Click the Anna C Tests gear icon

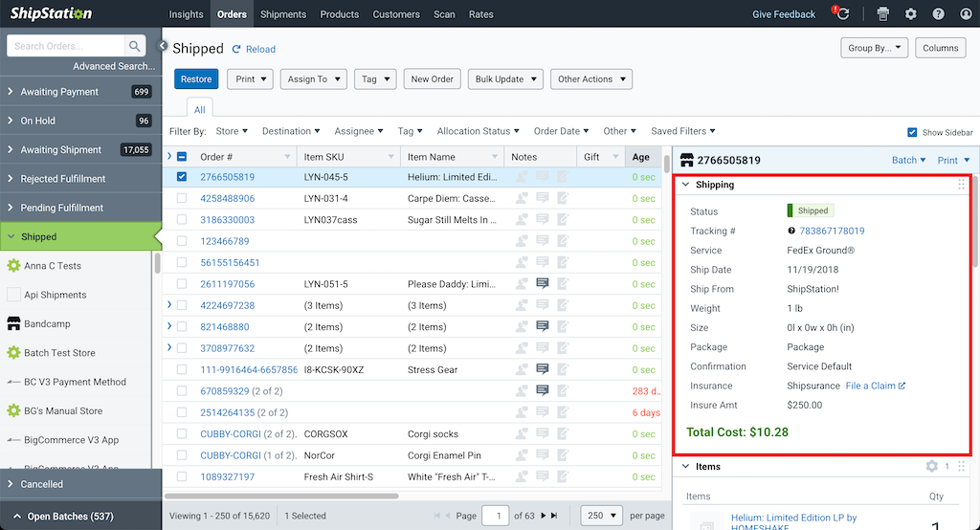click(13, 266)
